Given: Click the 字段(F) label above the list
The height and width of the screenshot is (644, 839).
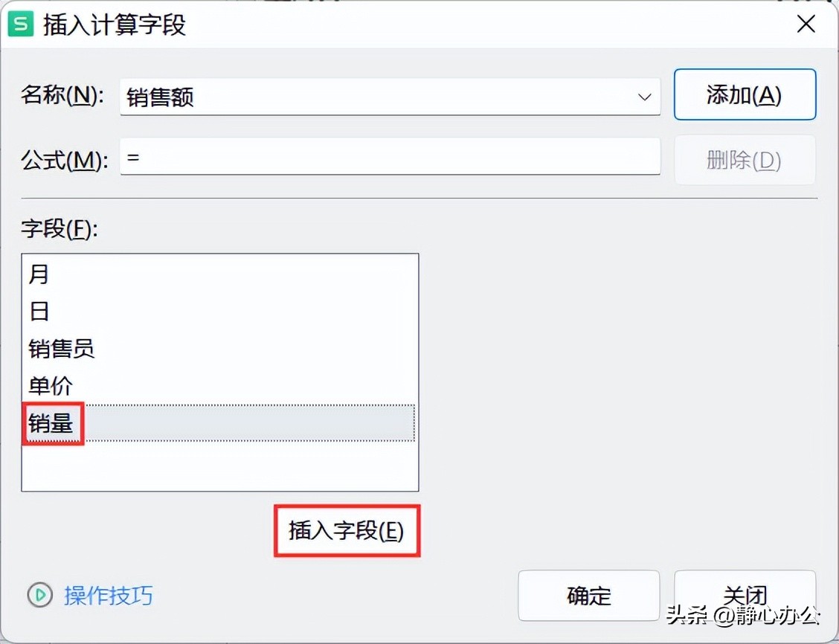Looking at the screenshot, I should tap(60, 229).
